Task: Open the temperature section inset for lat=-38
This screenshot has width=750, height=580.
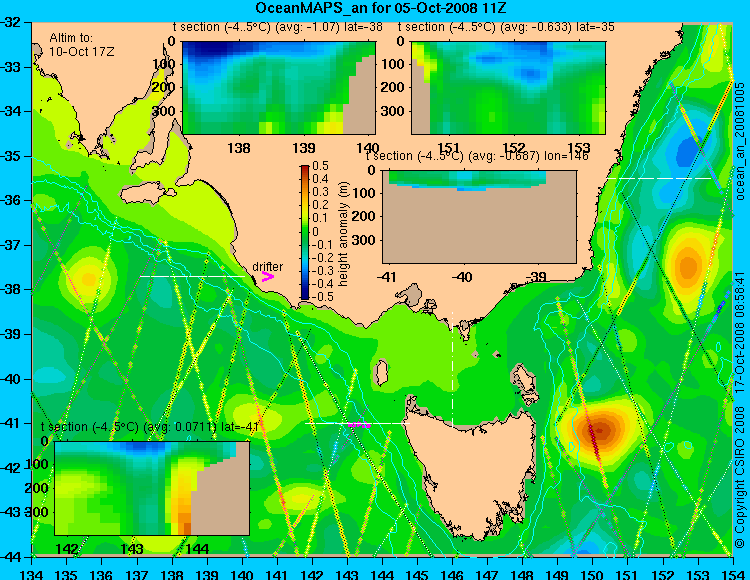Action: coord(279,88)
